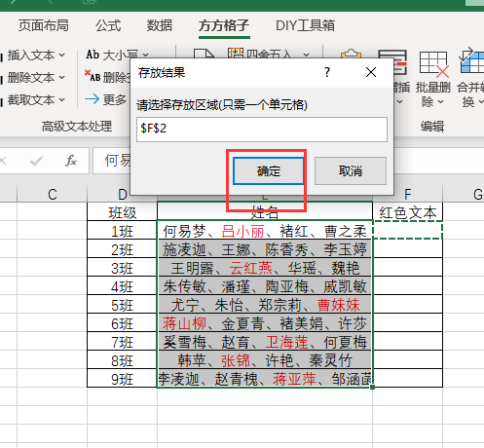484x448 pixels.
Task: Select the 9班 cell
Action: 122,379
